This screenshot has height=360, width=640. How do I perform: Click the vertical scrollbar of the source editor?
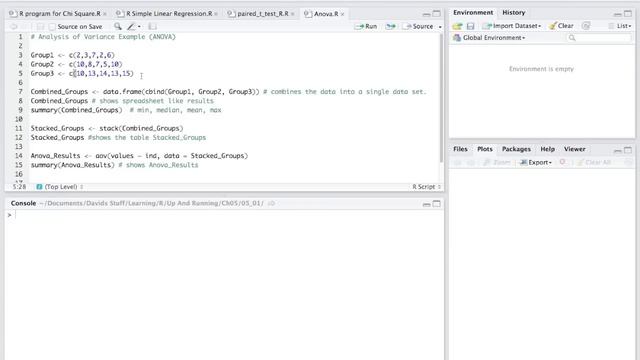click(441, 98)
